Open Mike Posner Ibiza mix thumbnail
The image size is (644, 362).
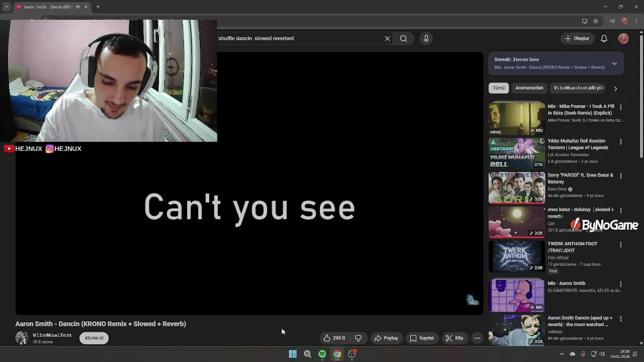(x=517, y=119)
